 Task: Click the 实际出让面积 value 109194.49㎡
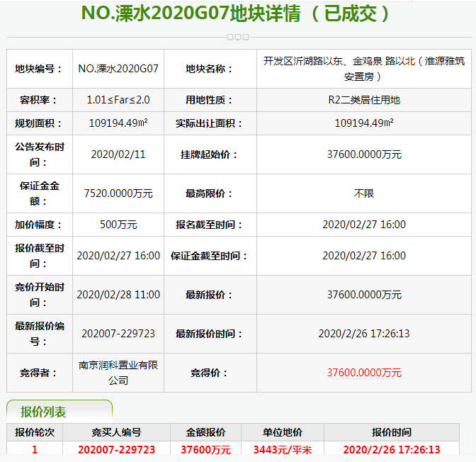[x=364, y=123]
